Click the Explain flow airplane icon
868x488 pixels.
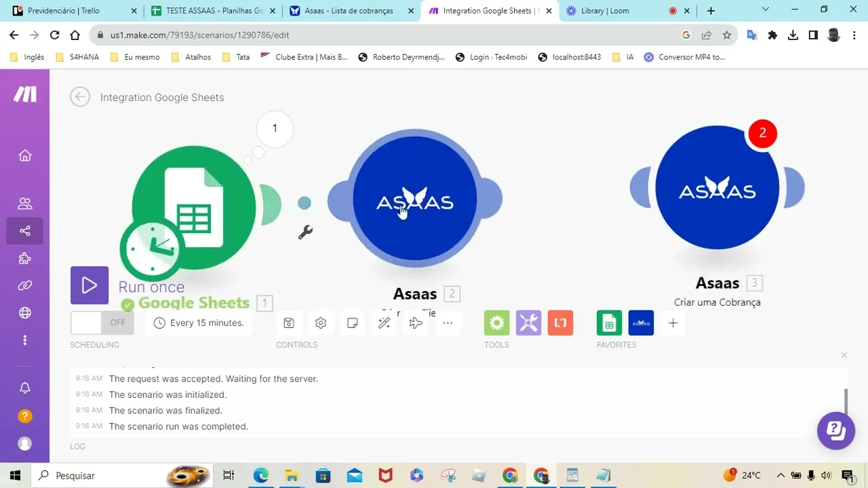[x=416, y=323]
